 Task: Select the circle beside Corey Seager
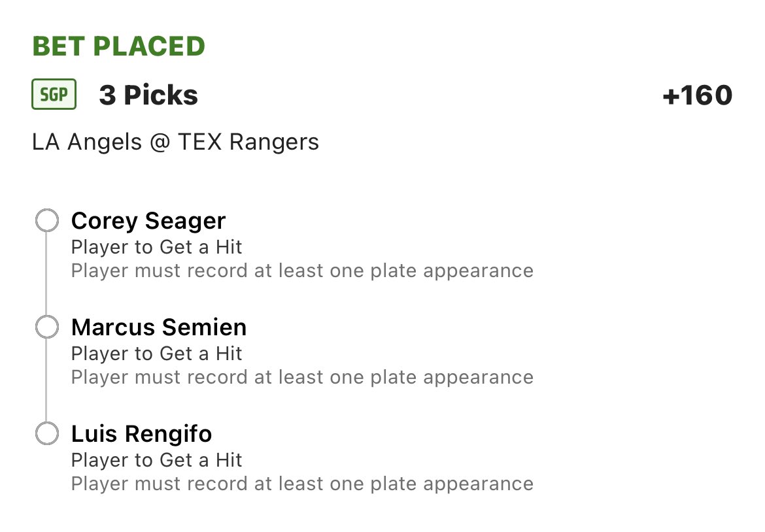[47, 220]
